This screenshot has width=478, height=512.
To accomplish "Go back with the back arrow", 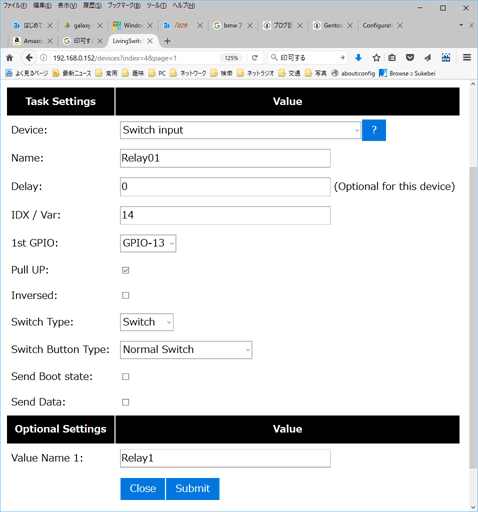I will point(29,58).
